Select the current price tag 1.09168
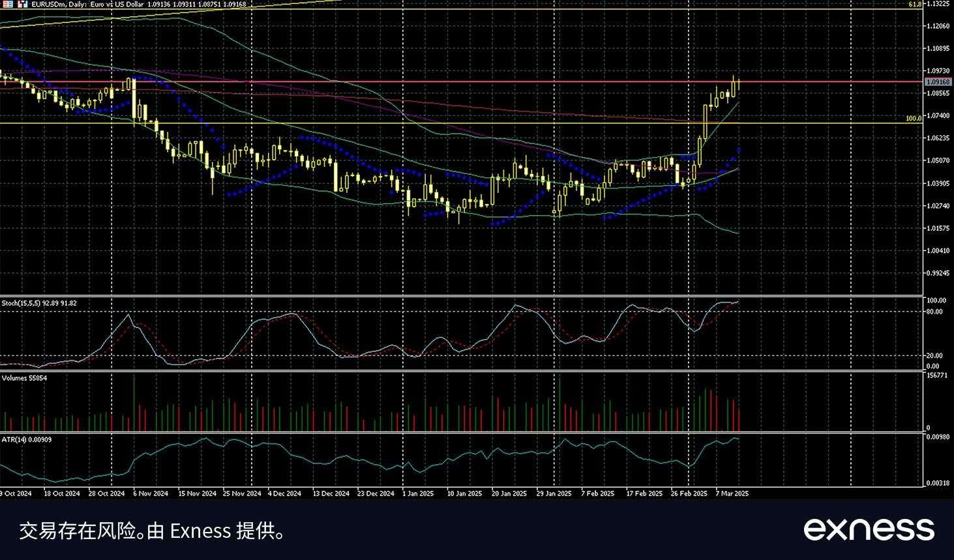This screenshot has height=560, width=954. pos(938,82)
